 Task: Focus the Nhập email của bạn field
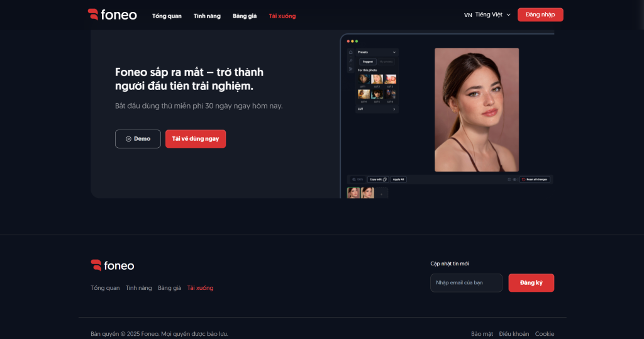pyautogui.click(x=466, y=283)
